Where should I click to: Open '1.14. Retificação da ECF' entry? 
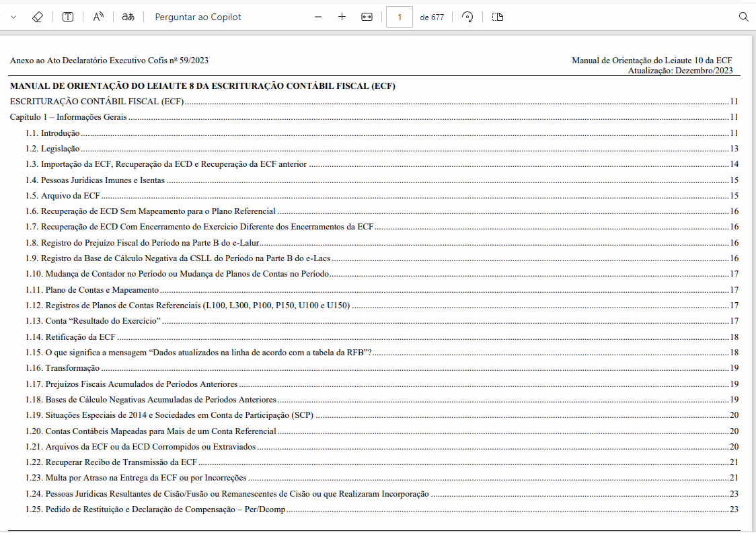(382, 336)
